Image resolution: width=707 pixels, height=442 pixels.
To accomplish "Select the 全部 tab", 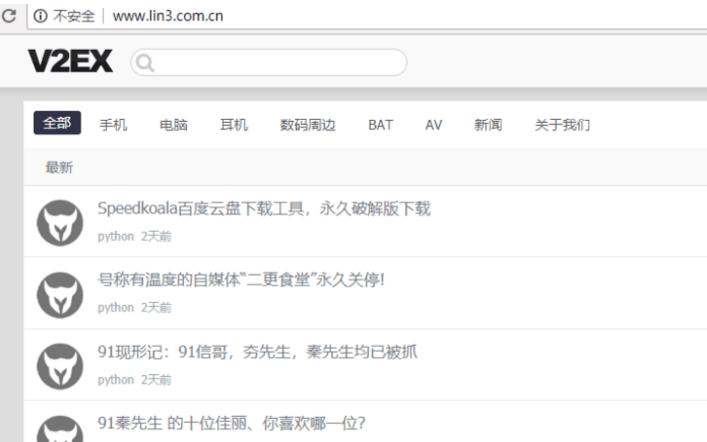I will [x=57, y=123].
